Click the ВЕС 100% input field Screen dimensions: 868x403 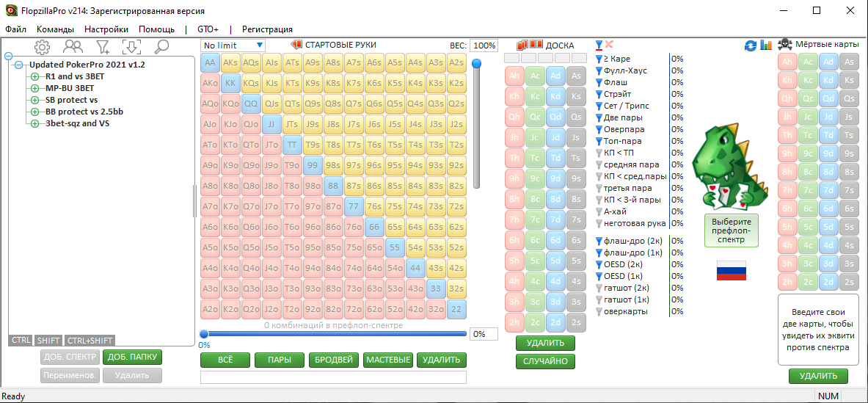pyautogui.click(x=484, y=46)
